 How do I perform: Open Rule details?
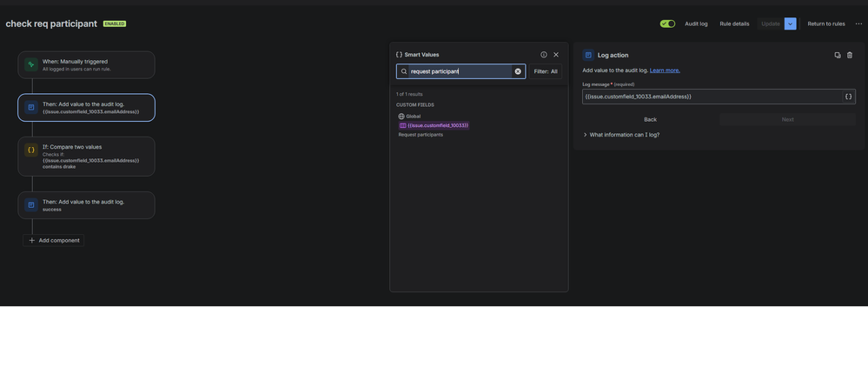734,23
